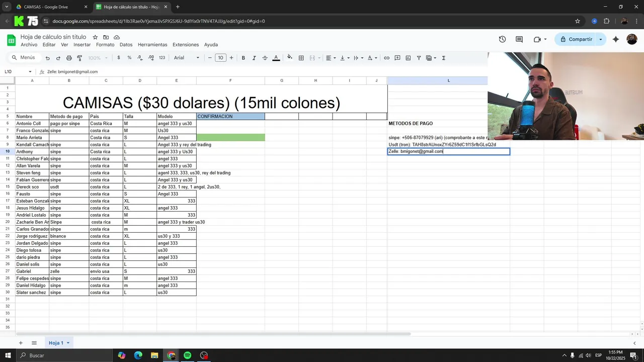This screenshot has width=644, height=362.
Task: Open the Arial font dropdown
Action: pos(187,58)
